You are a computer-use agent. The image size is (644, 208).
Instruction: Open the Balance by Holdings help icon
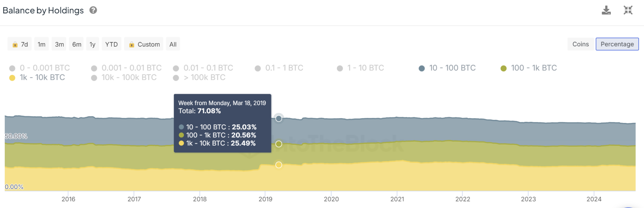pyautogui.click(x=93, y=10)
